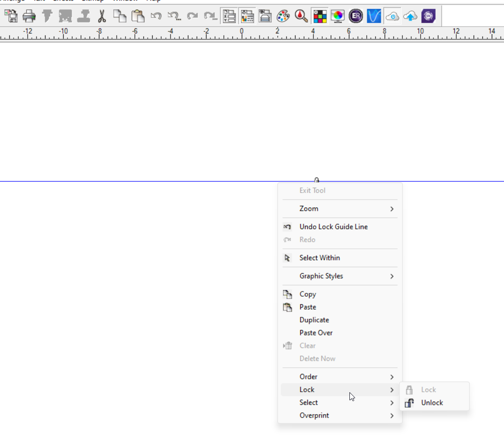Expand the Zoom submenu

(340, 209)
